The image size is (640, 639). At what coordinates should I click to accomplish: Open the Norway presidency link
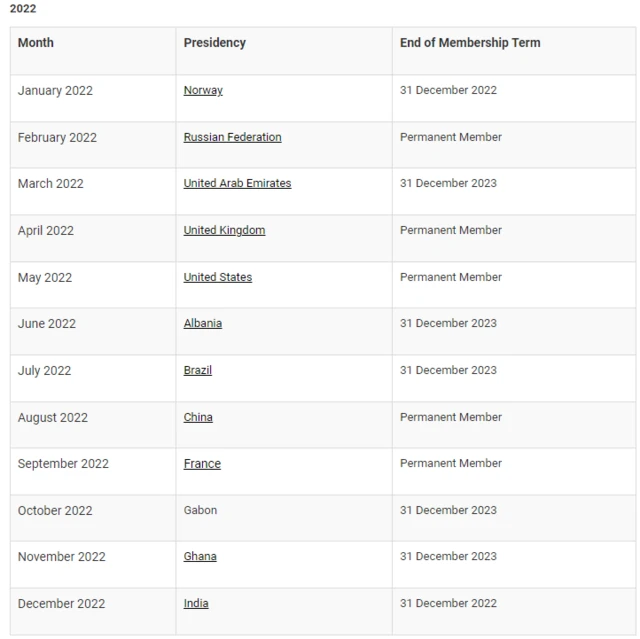(203, 91)
